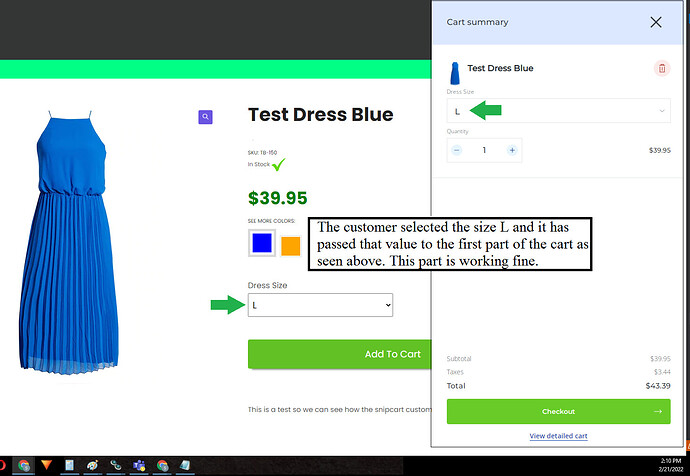Decrease quantity with the minus button
The width and height of the screenshot is (690, 476).
pos(457,150)
